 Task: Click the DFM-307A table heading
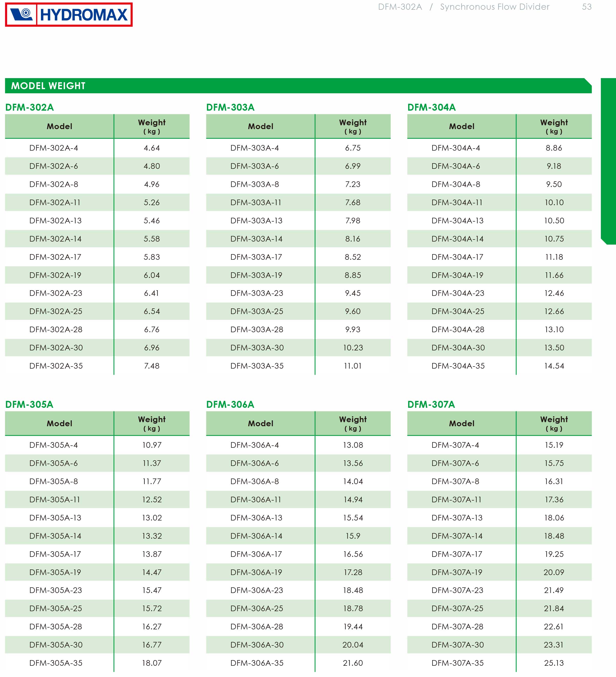click(x=431, y=404)
